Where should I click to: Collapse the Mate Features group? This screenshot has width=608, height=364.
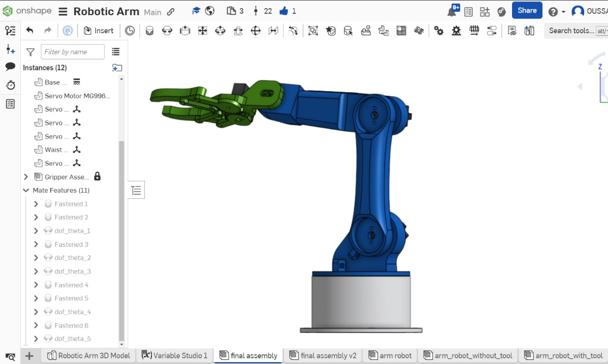pos(26,190)
